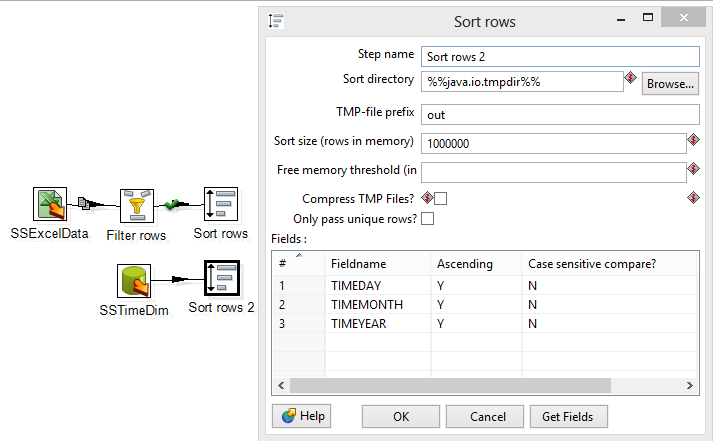The image size is (713, 441).
Task: Click the TMP-file prefix input field
Action: (560, 115)
